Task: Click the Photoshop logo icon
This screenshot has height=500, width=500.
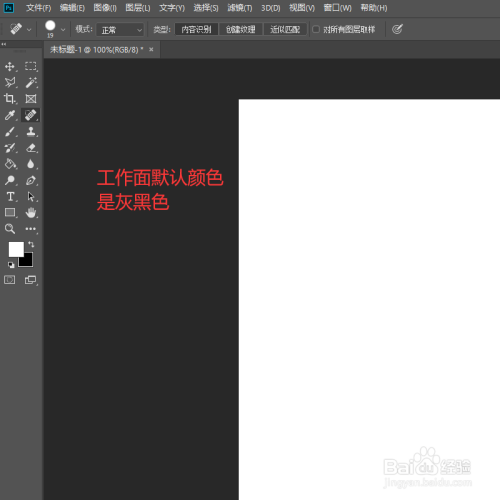Action: [8, 8]
